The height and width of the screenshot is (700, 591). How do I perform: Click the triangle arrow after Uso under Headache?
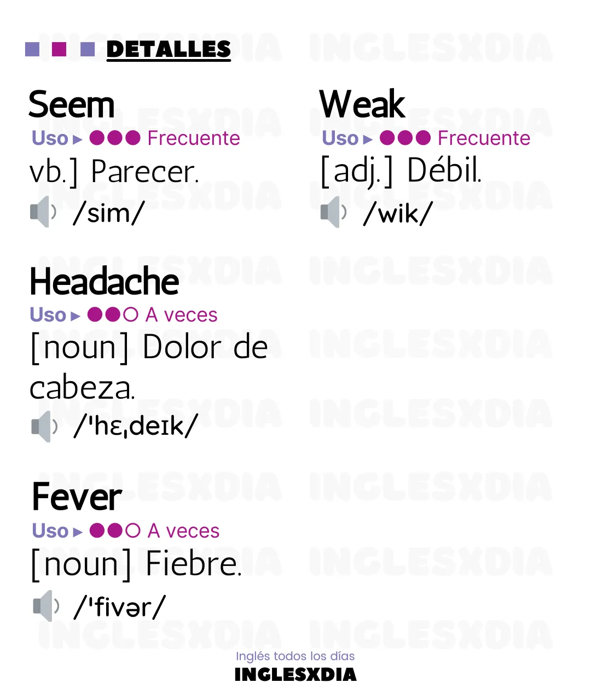(x=76, y=316)
